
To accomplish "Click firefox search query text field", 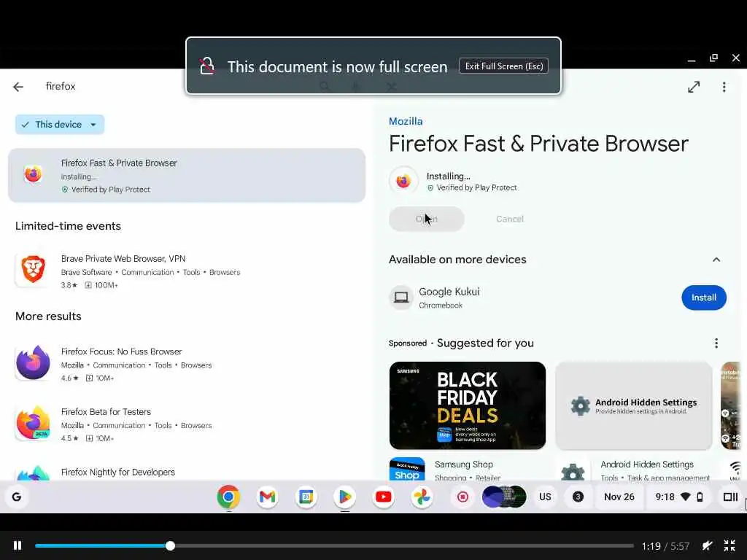I will pos(61,86).
